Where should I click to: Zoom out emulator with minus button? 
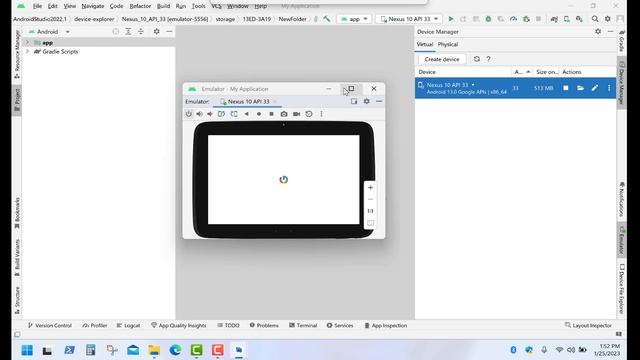coord(370,200)
